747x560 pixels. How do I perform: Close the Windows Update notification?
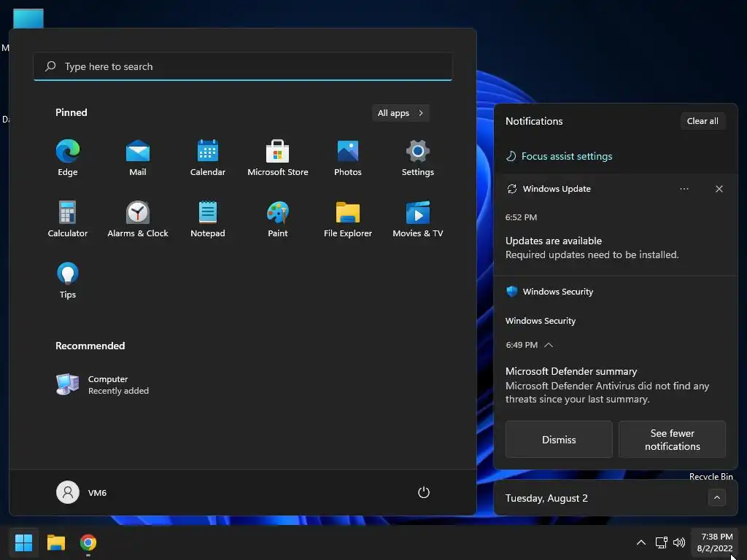(719, 189)
